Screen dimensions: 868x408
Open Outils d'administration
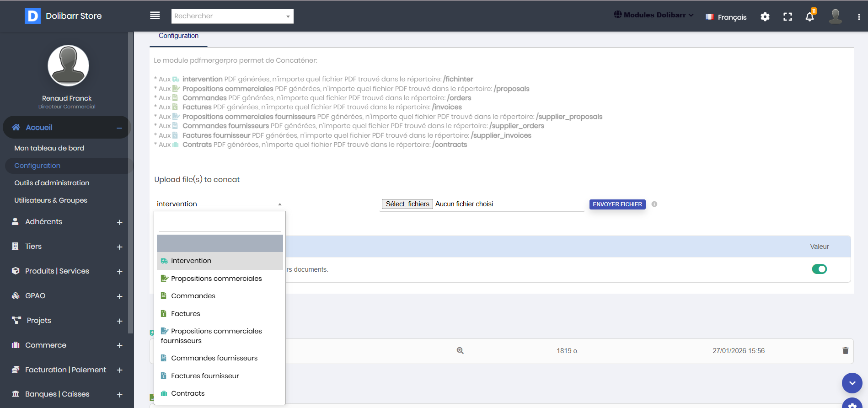pyautogui.click(x=52, y=183)
